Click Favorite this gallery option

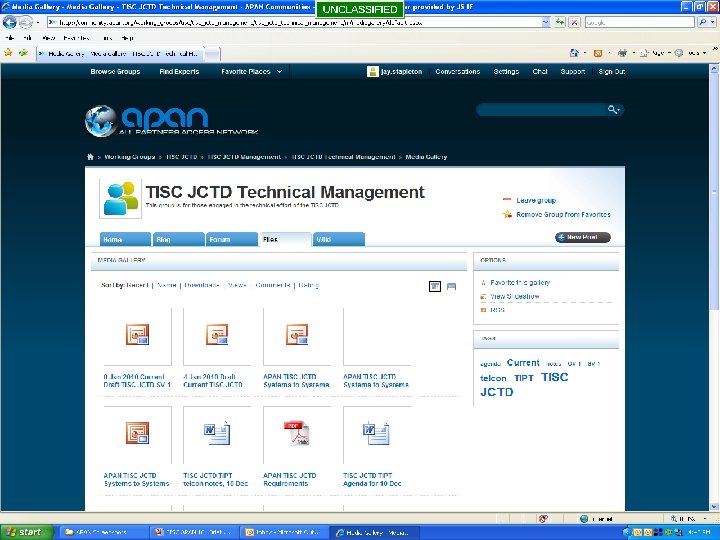coord(520,283)
